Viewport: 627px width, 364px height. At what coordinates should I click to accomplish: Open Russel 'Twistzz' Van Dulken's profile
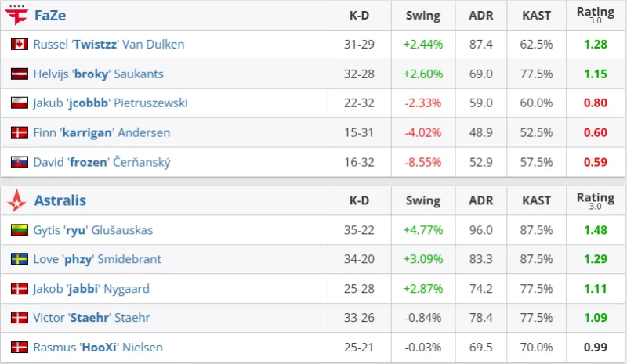(109, 45)
